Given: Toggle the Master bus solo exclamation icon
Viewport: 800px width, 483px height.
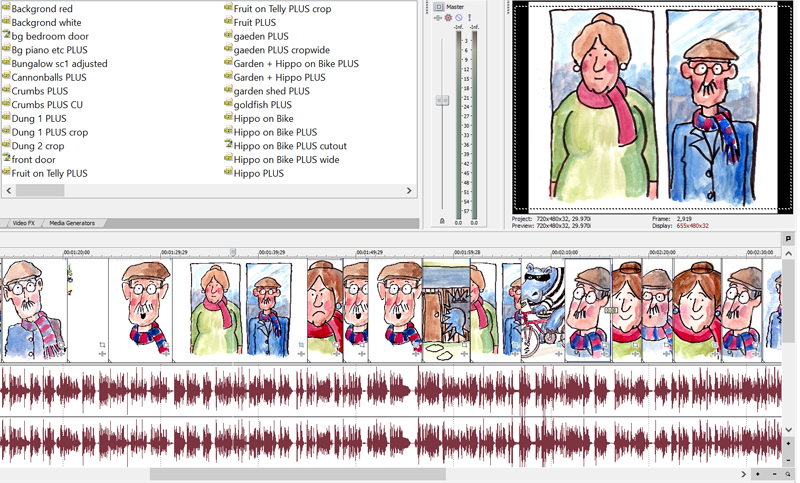Looking at the screenshot, I should point(469,18).
